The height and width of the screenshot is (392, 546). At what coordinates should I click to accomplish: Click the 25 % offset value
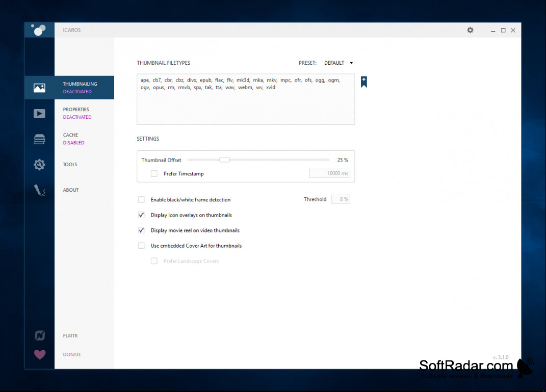(343, 160)
